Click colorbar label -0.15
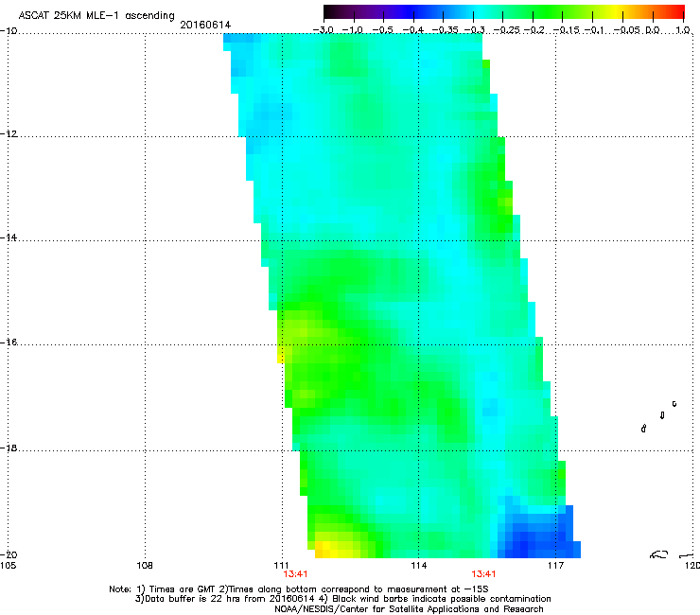The width and height of the screenshot is (700, 615). 566,30
